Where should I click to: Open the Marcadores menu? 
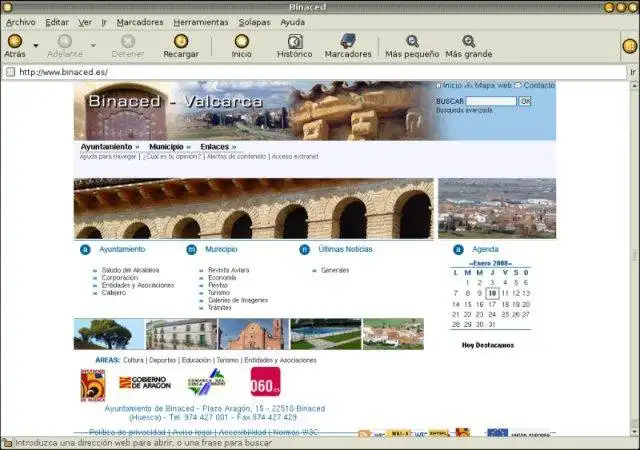coord(140,22)
